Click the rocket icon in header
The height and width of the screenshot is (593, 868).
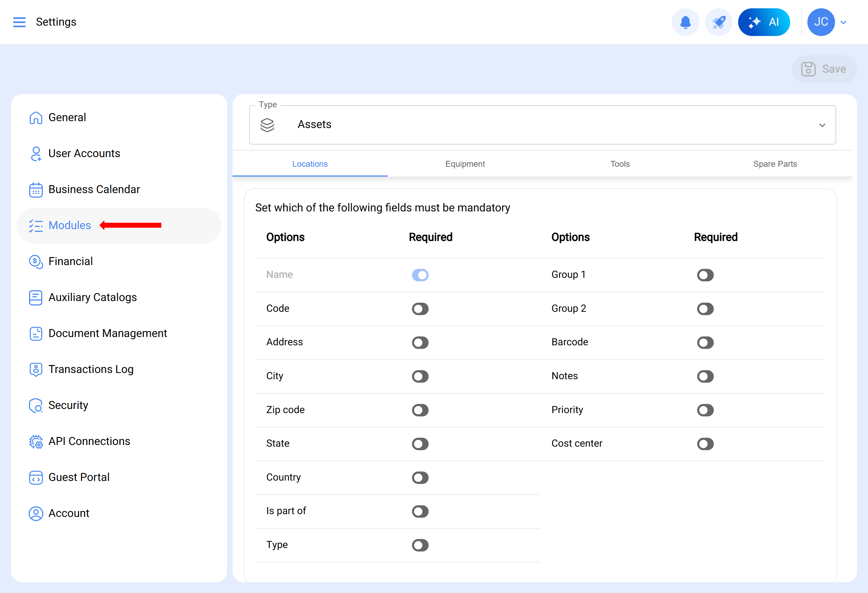click(x=718, y=22)
